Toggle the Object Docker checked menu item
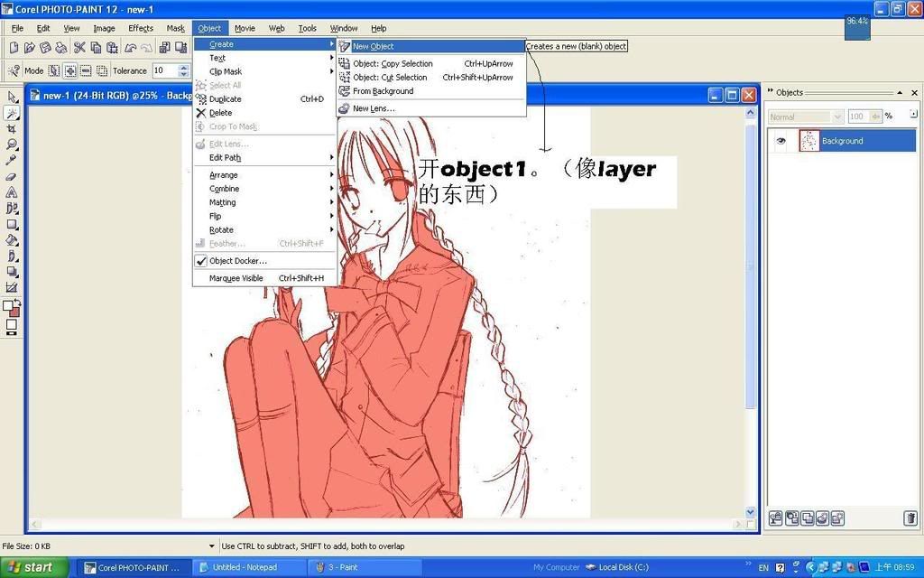Image resolution: width=924 pixels, height=578 pixels. pyautogui.click(x=264, y=261)
